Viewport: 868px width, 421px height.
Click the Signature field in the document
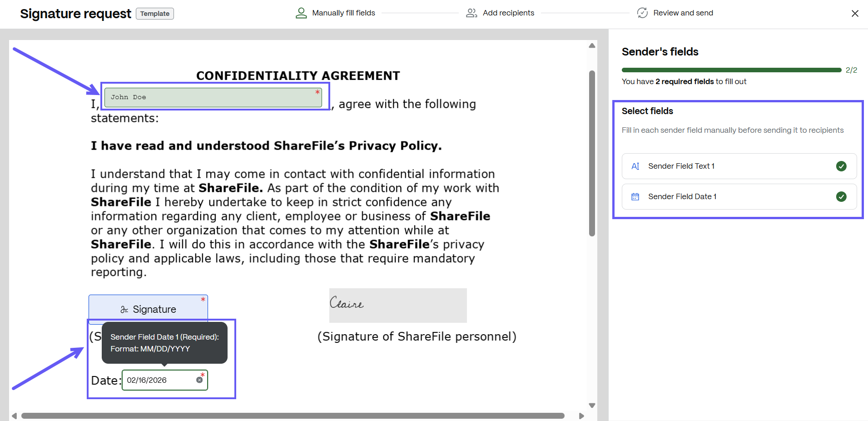click(148, 309)
